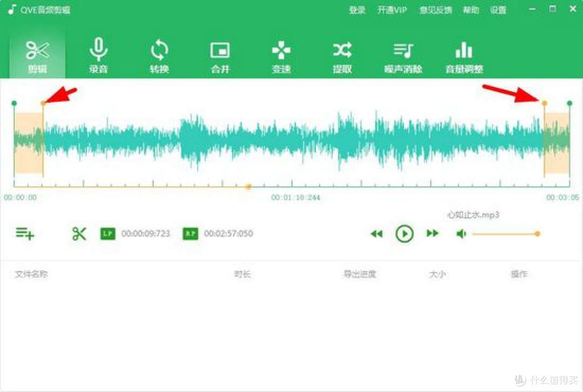Click the current time label 00:01:18:244
This screenshot has width=583, height=392.
point(296,197)
